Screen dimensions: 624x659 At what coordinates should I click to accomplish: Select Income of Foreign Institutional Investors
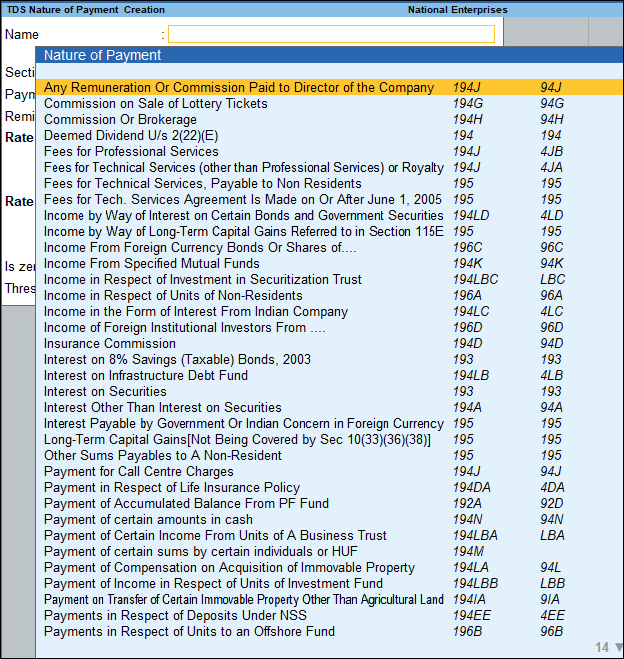click(329, 327)
